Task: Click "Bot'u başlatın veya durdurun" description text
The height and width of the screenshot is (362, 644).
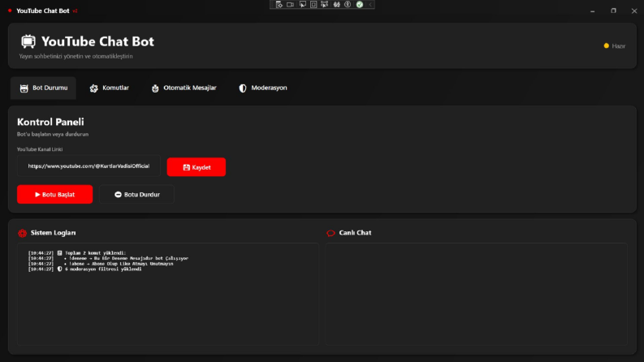Action: (x=53, y=134)
